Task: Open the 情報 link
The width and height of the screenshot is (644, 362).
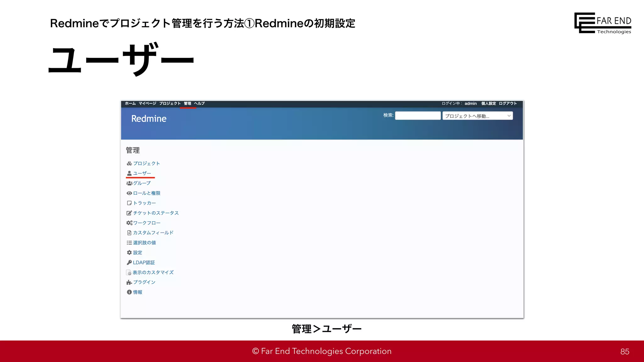Action: coord(138,292)
